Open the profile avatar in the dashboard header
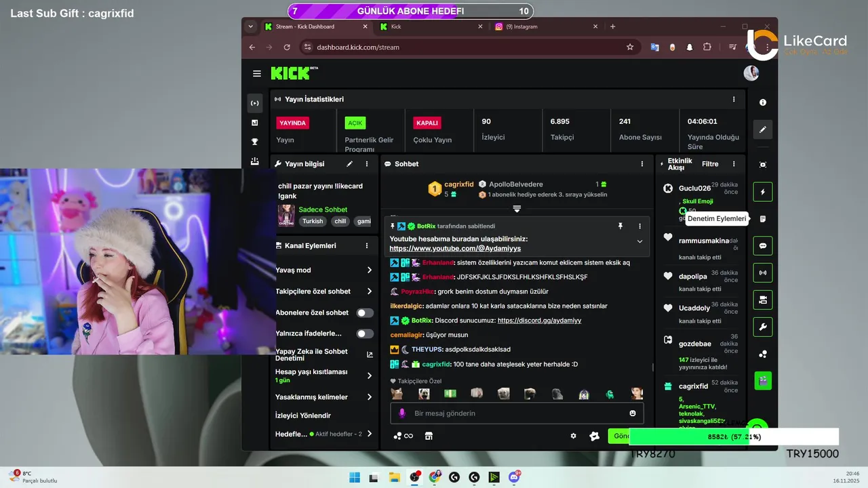This screenshot has height=488, width=868. point(751,73)
